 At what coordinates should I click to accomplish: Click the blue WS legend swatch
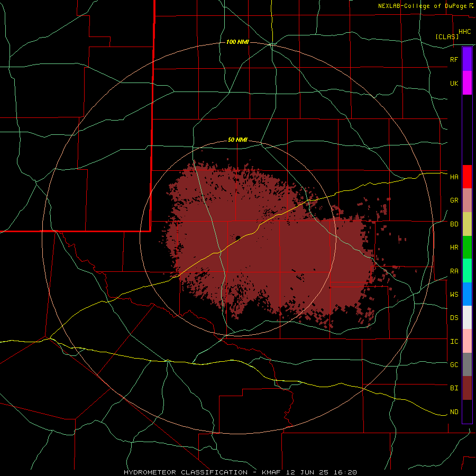467,294
